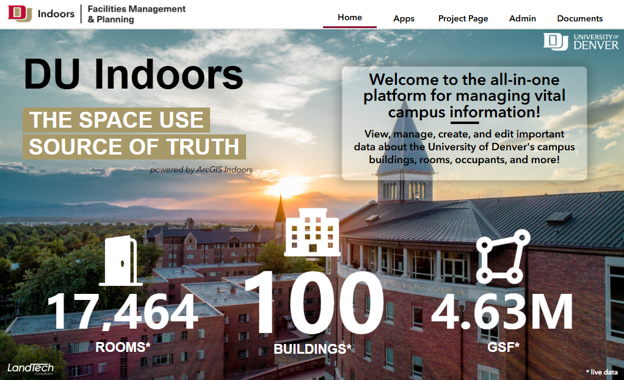The height and width of the screenshot is (380, 624).
Task: Click the Indoors header text
Action: 56,14
